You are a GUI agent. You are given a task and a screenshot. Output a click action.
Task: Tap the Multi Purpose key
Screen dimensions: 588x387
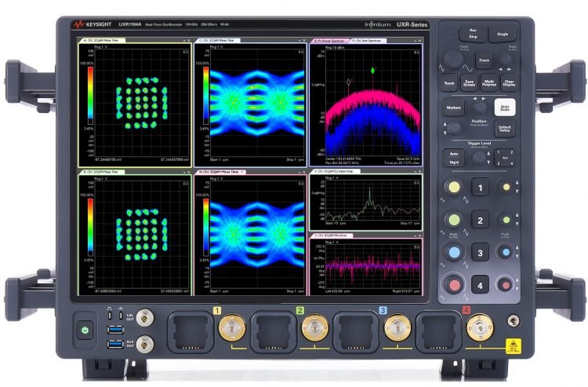(489, 83)
